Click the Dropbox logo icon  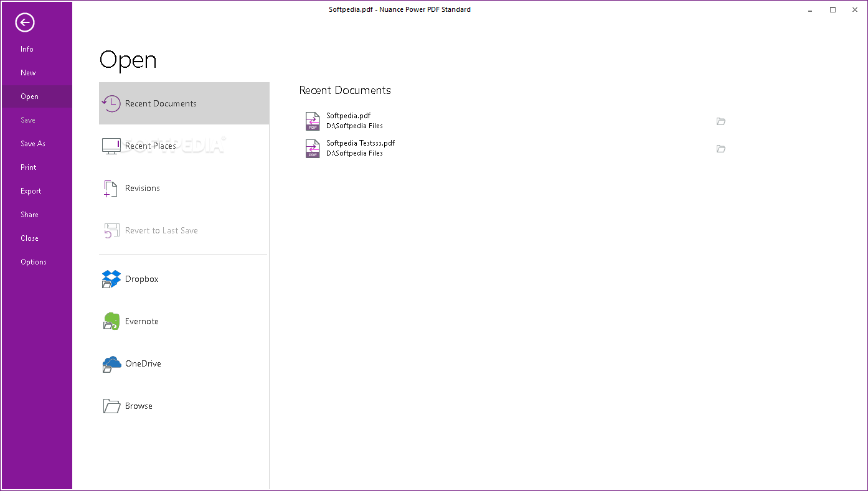click(x=111, y=279)
